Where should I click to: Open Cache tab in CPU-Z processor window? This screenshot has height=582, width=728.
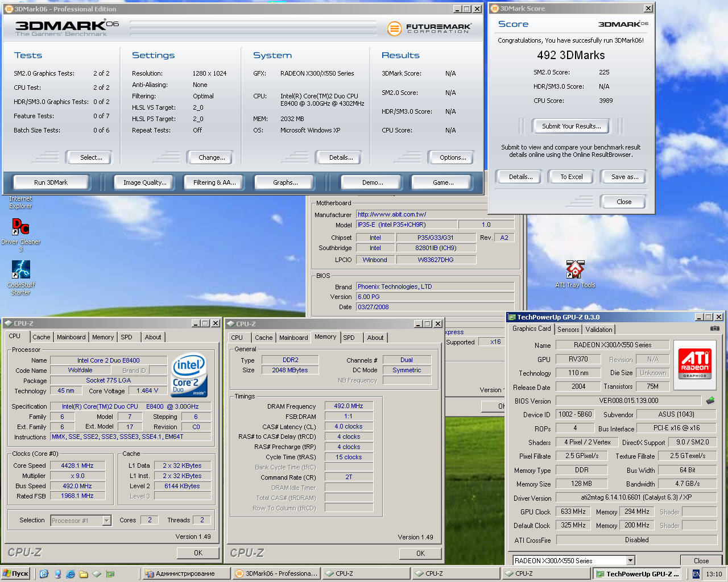[41, 337]
